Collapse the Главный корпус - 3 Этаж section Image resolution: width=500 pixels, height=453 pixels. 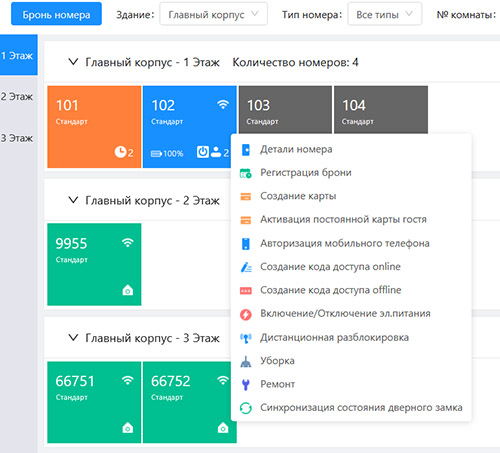(x=73, y=338)
